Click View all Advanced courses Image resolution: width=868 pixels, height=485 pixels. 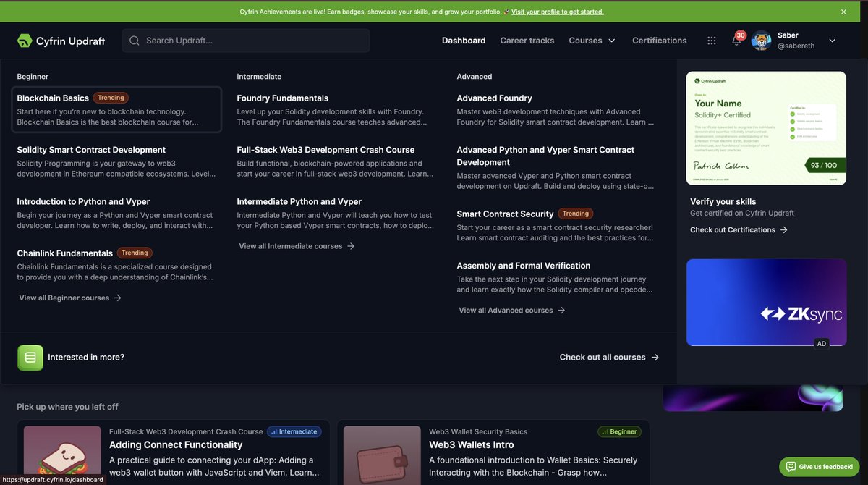coord(512,310)
